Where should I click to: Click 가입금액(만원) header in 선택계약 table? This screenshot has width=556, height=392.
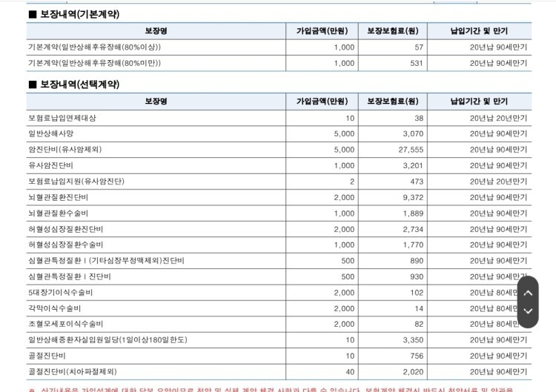tap(322, 102)
